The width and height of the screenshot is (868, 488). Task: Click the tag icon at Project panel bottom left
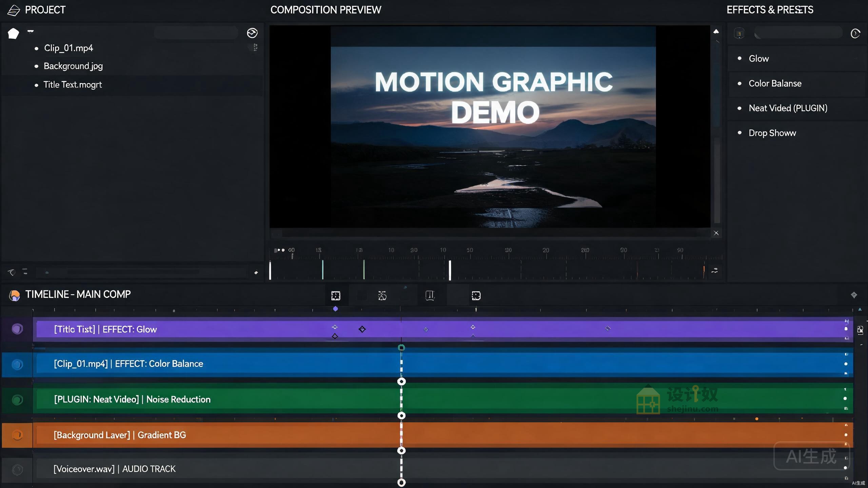(x=12, y=272)
